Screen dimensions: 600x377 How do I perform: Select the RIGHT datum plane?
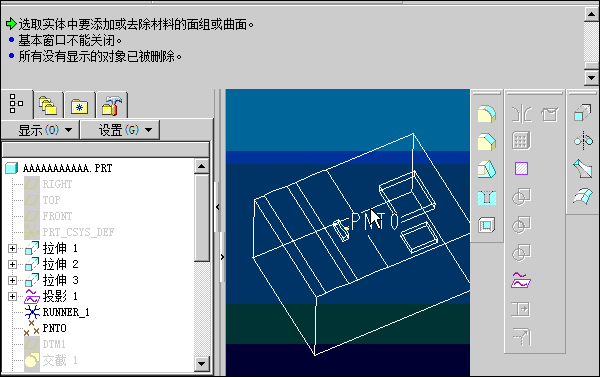click(57, 184)
